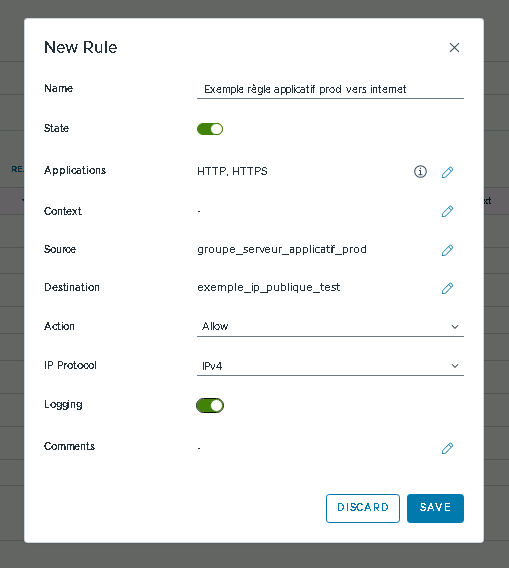Edit the Source group with pencil icon
The width and height of the screenshot is (509, 568).
point(447,250)
